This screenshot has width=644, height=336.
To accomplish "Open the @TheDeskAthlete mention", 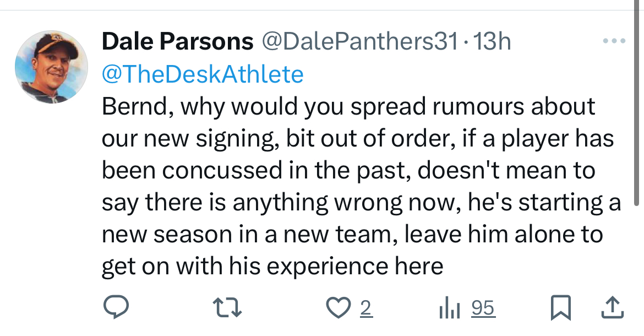I will 203,74.
